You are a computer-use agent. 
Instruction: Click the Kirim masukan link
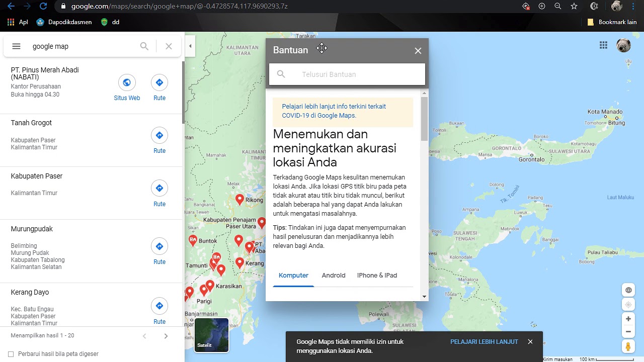pyautogui.click(x=557, y=359)
